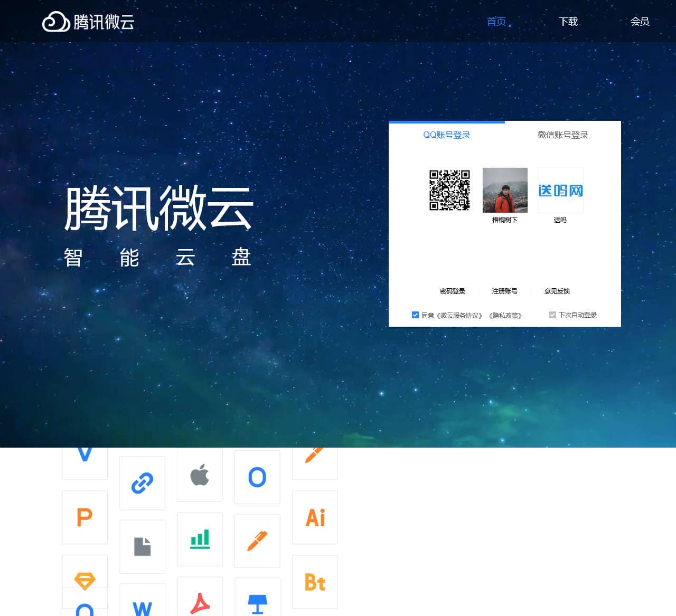Viewport: 676px width, 616px height.
Task: Click the blue Keynote podium icon
Action: click(257, 604)
